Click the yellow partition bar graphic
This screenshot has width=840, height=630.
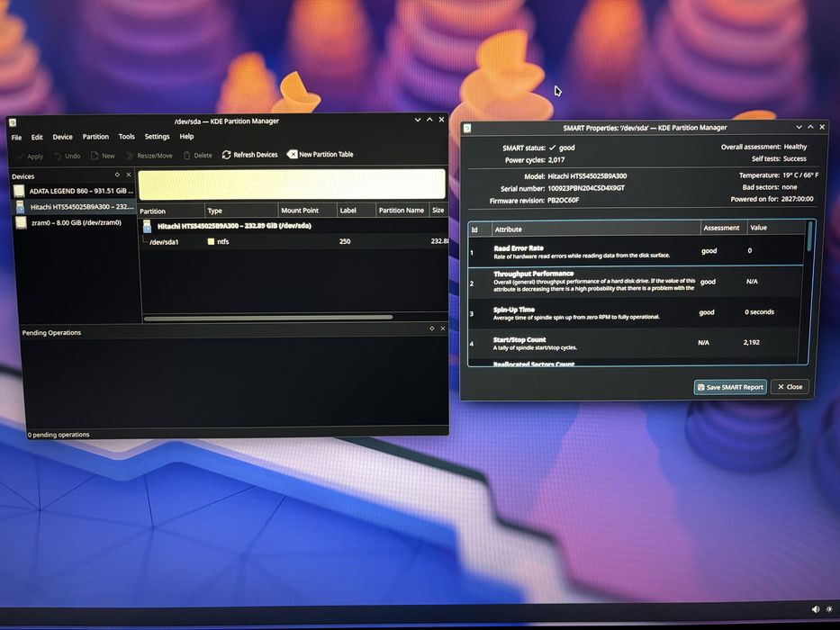(292, 184)
